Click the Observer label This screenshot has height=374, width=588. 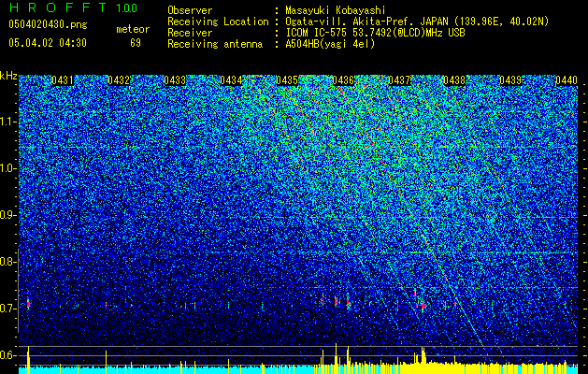click(190, 10)
